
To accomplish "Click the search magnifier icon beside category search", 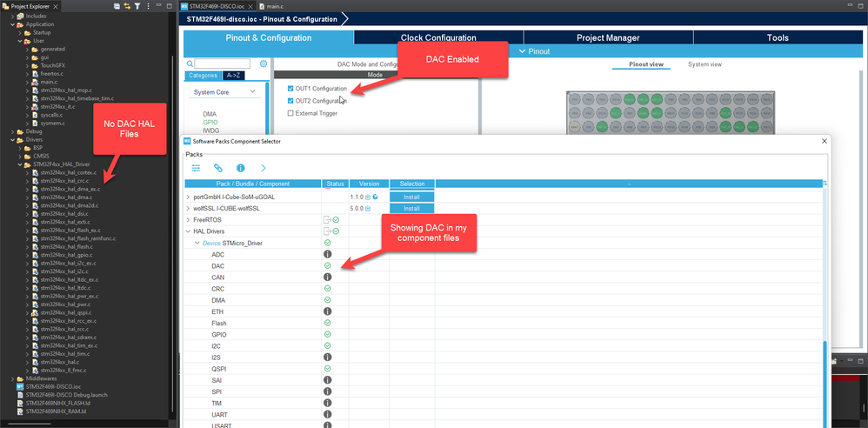I will coord(190,64).
